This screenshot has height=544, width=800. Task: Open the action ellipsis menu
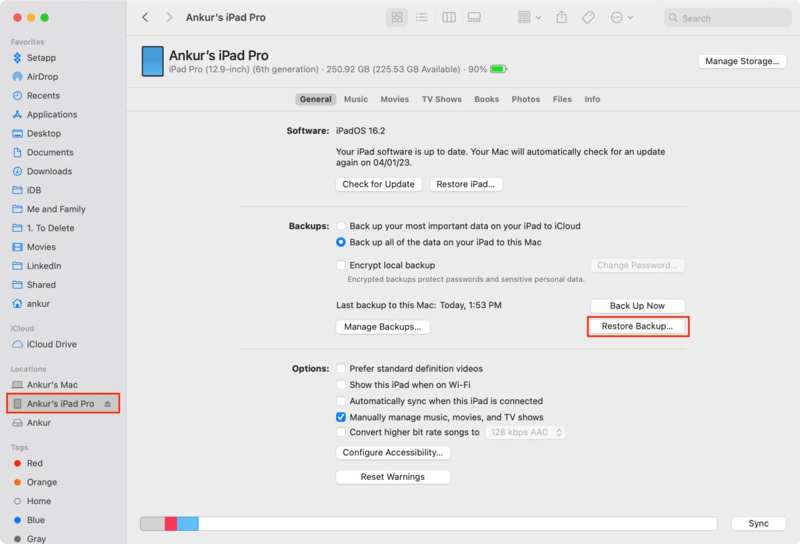(x=621, y=17)
